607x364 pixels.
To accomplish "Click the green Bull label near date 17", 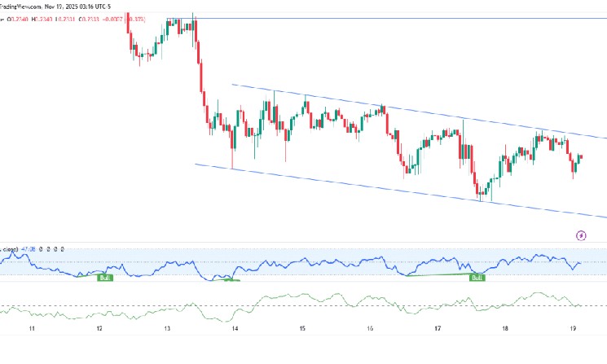I will point(477,277).
